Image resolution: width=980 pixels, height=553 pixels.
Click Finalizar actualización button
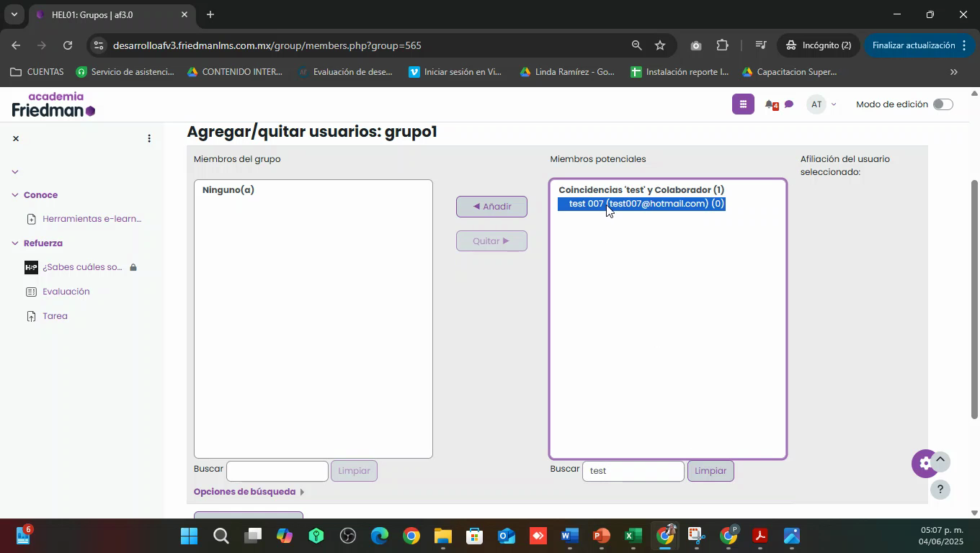919,45
